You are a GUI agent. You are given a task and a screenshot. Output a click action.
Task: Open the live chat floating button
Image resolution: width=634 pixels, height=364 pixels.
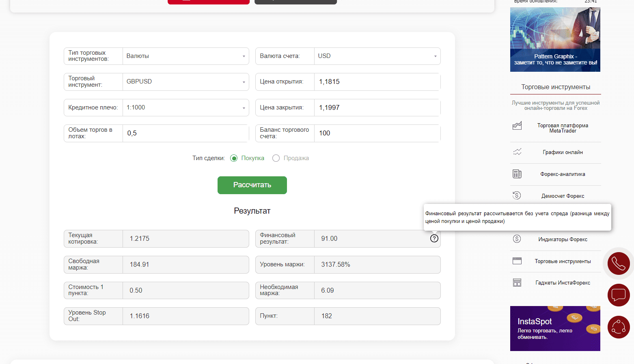(x=619, y=295)
